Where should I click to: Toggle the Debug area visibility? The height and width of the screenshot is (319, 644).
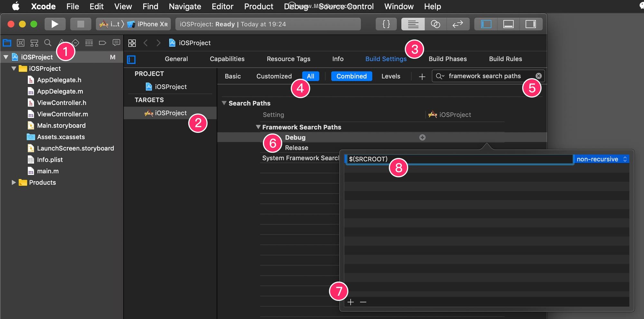(x=508, y=24)
